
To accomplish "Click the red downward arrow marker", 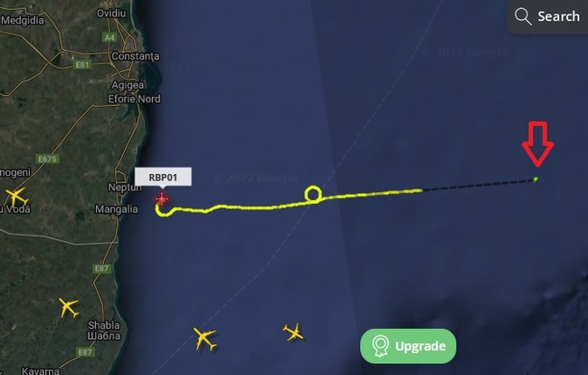I will point(537,143).
